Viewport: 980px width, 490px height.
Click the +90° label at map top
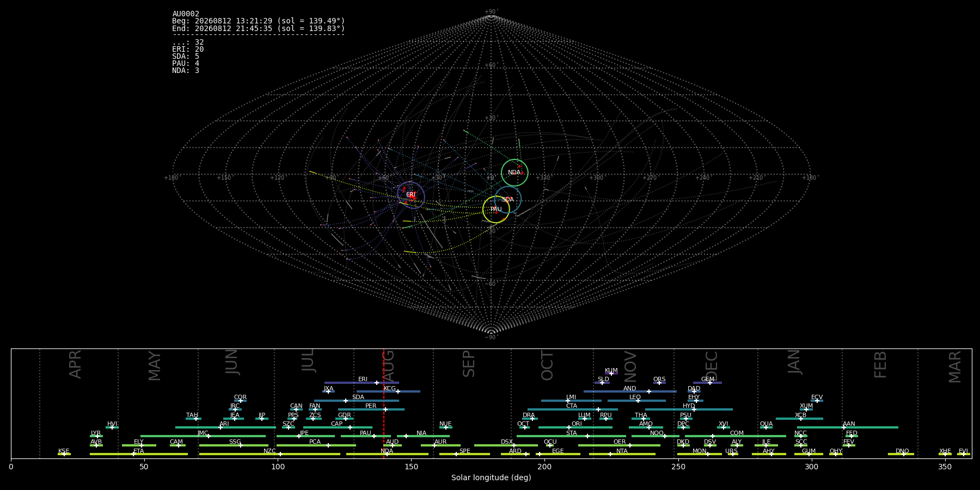point(491,12)
